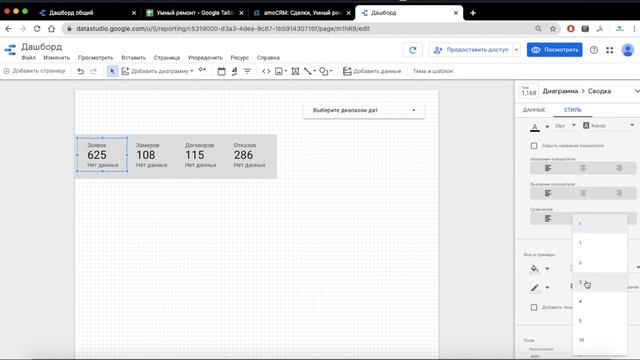Open the Roboto font family dropdown
The height and width of the screenshot is (360, 640).
tap(608, 126)
